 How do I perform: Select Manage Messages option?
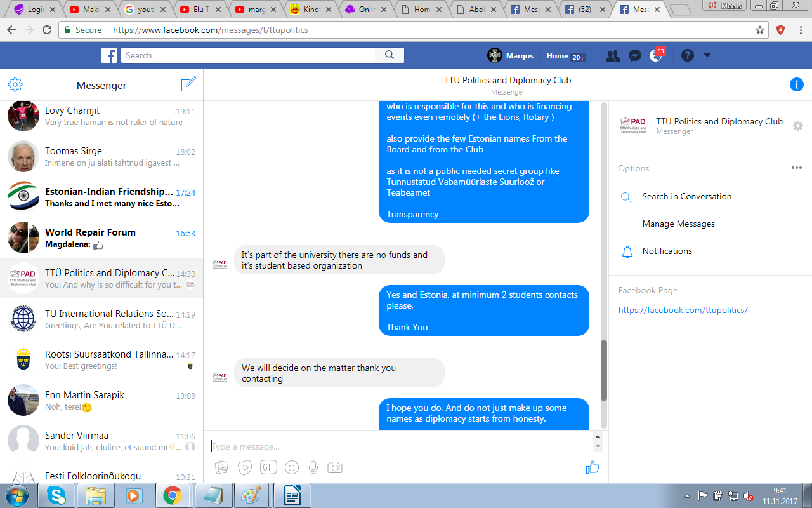tap(678, 224)
